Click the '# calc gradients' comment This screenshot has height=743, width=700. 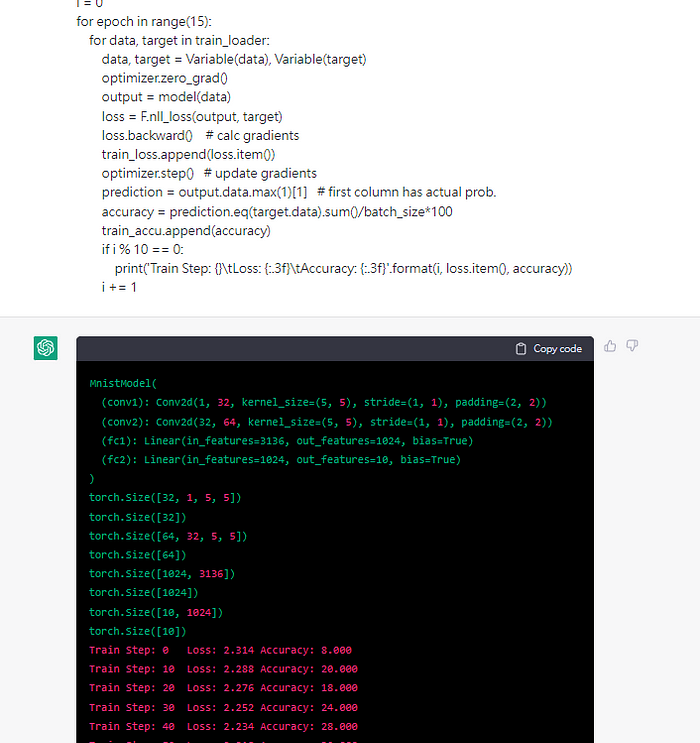click(252, 136)
